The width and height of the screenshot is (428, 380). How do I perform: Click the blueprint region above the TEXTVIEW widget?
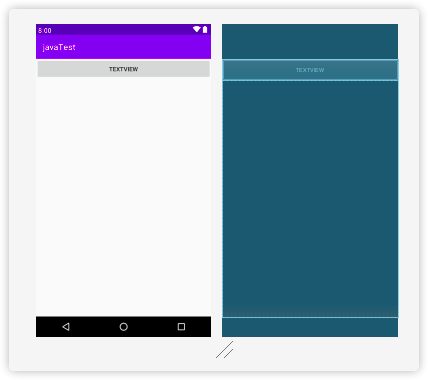click(x=310, y=41)
